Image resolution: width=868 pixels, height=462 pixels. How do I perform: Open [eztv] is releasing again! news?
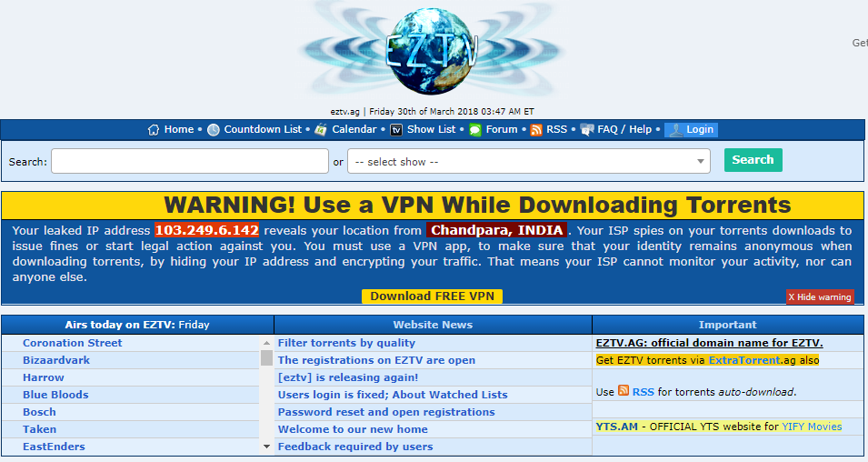[348, 377]
